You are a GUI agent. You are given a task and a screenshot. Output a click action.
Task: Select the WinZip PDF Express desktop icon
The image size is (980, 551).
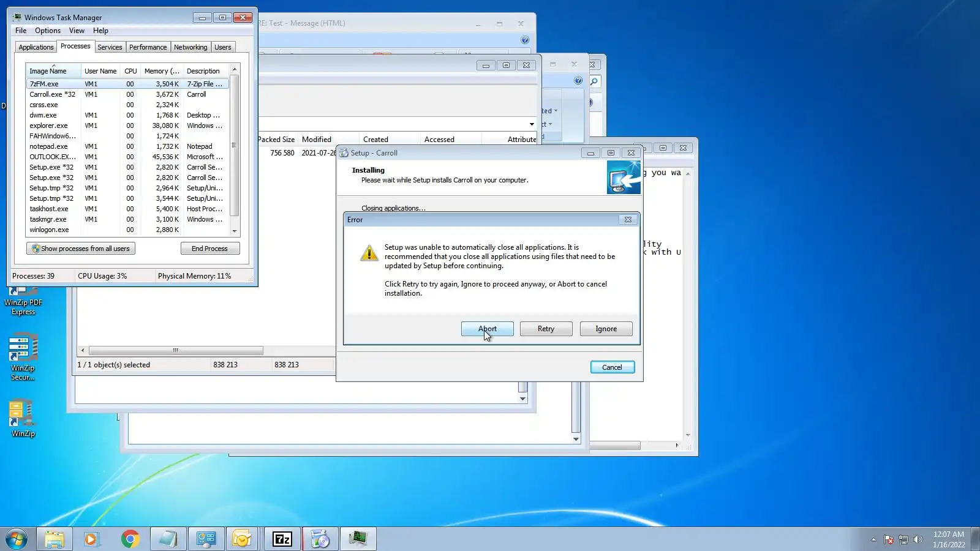click(x=23, y=301)
